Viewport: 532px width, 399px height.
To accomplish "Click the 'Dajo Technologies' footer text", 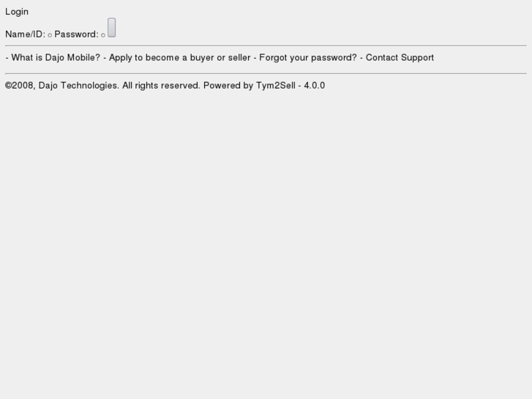I will tap(78, 86).
